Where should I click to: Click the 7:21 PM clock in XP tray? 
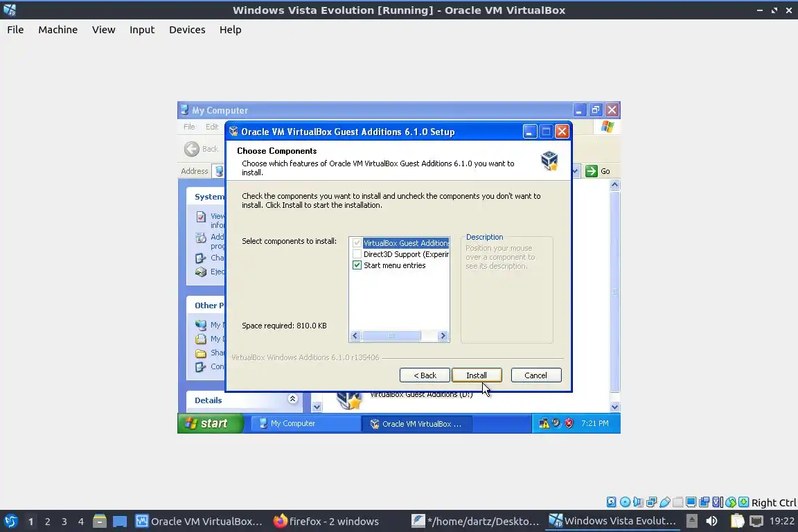tap(595, 423)
